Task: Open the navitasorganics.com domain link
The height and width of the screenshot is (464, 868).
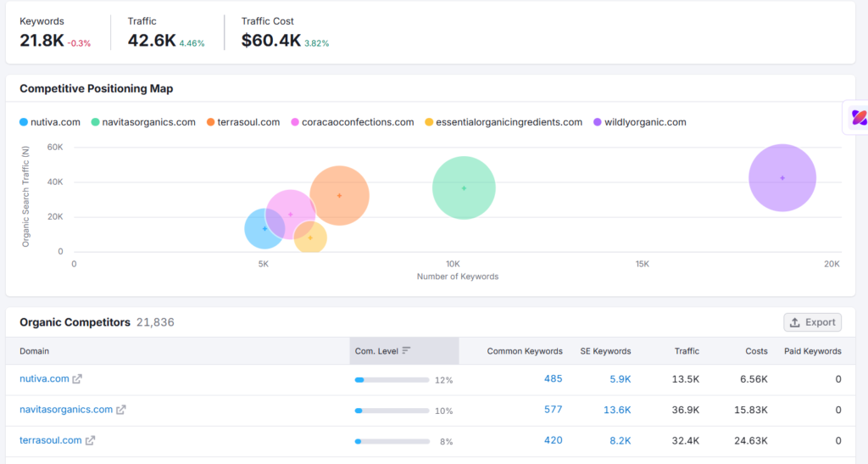Action: (66, 410)
